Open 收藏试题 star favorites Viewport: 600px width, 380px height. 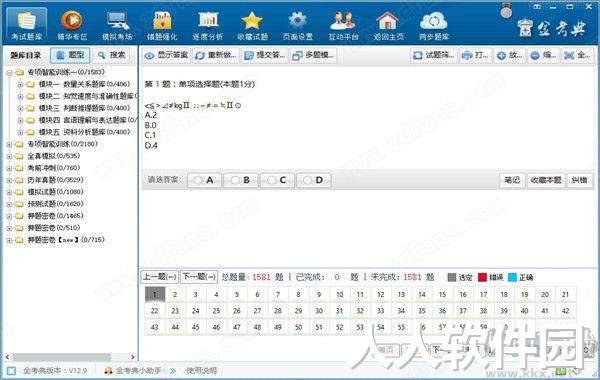tap(252, 26)
